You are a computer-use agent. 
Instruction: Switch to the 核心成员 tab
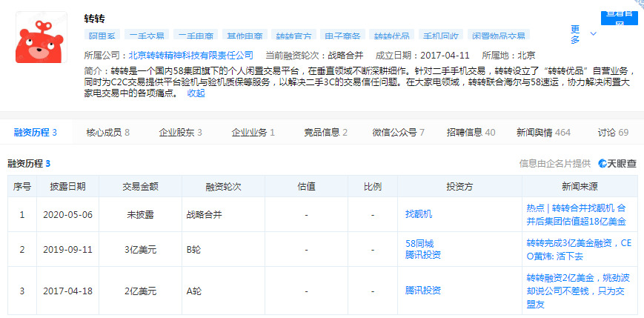click(x=108, y=132)
